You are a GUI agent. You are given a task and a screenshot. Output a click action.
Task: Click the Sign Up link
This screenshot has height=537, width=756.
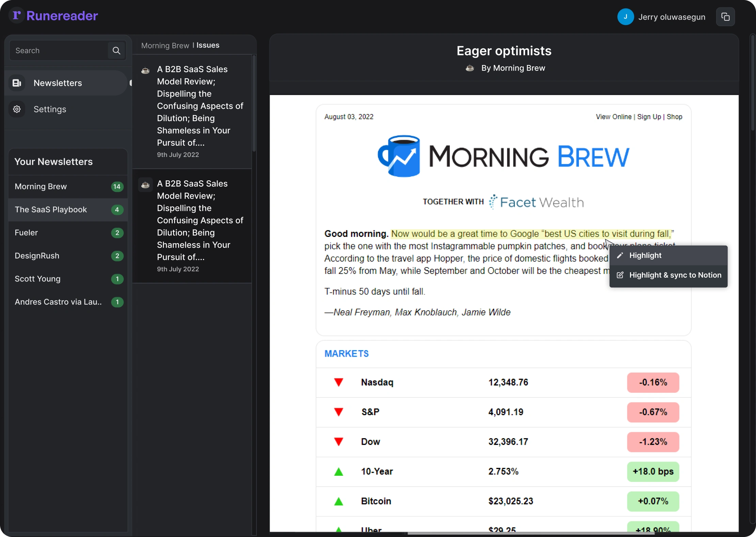click(x=649, y=117)
